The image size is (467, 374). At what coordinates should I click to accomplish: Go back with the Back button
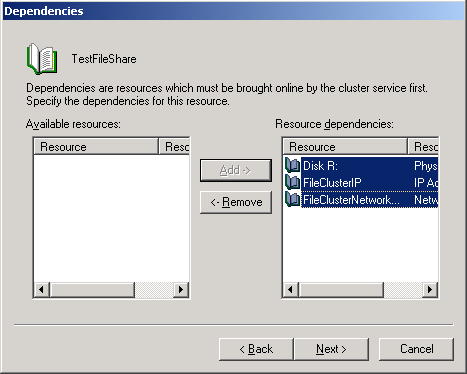coord(256,349)
